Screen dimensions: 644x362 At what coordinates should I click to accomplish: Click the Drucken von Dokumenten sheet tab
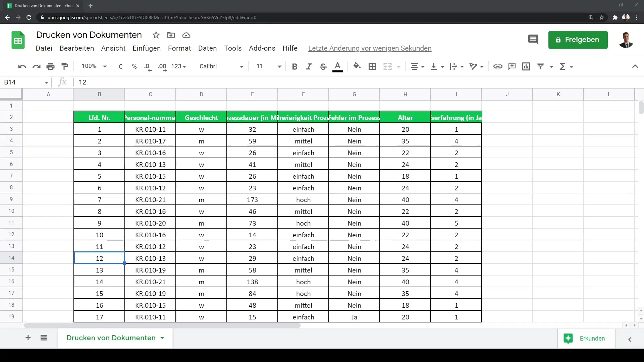(111, 338)
